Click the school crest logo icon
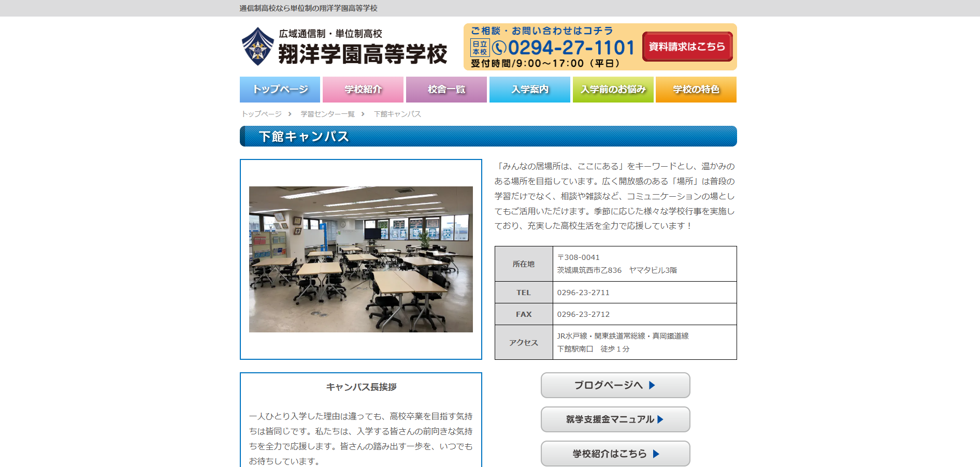Viewport: 980px width, 467px height. coord(258,47)
